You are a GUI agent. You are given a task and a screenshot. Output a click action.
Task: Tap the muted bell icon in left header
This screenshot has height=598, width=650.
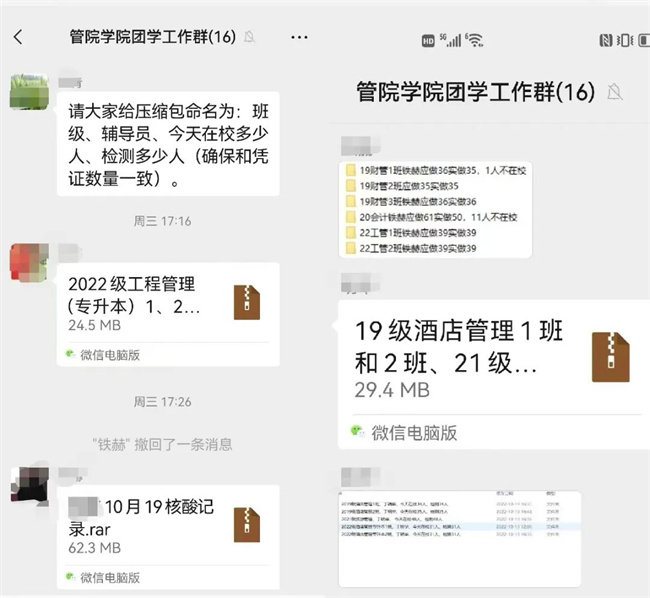point(249,37)
